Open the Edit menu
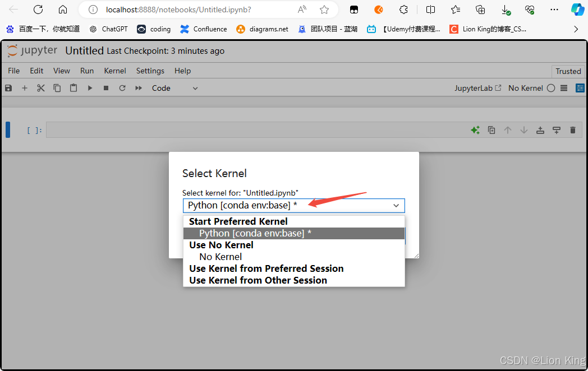 37,71
